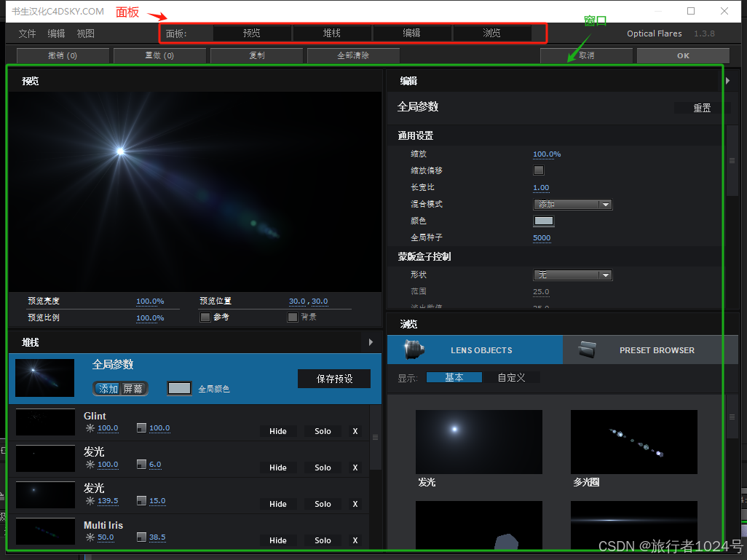Viewport: 747px width, 560px height.
Task: Show 基本 lens objects
Action: pos(454,377)
